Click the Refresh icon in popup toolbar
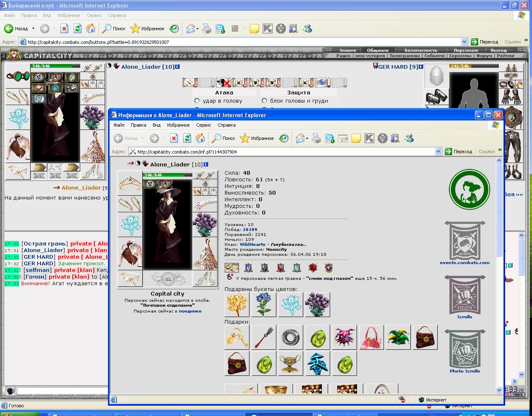This screenshot has width=532, height=416. pyautogui.click(x=187, y=138)
